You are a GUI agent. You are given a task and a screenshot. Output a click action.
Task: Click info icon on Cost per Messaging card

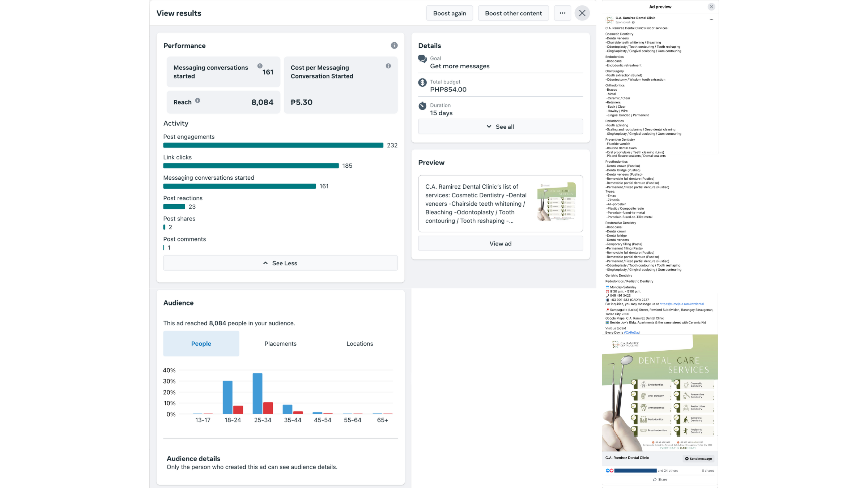(x=388, y=66)
